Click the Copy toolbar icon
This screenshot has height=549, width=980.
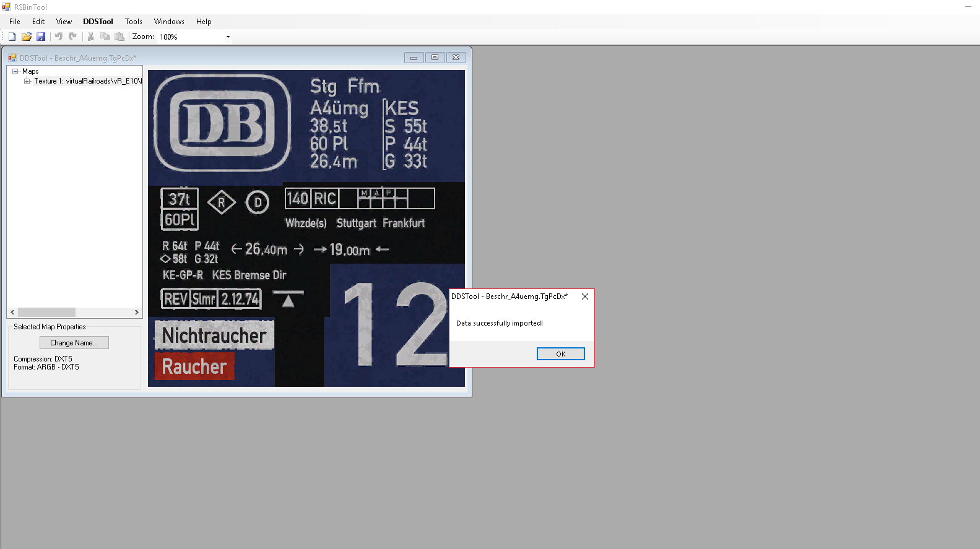pyautogui.click(x=105, y=37)
